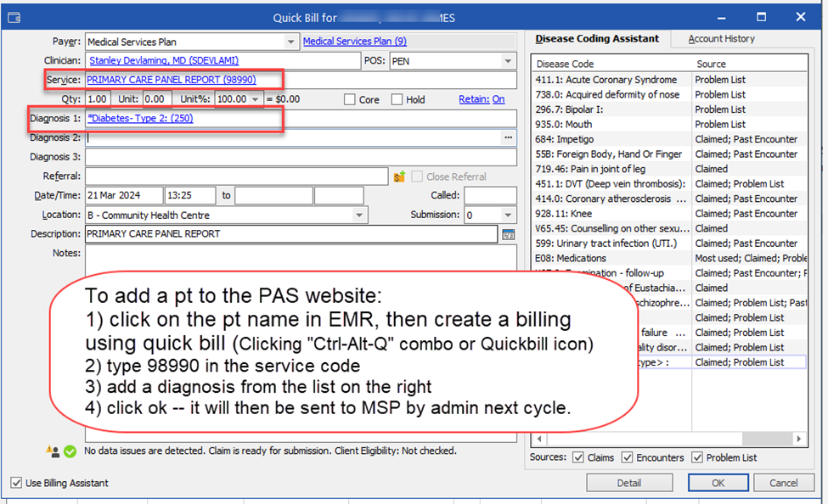Tick the Hold checkbox
Viewport: 828px width, 504px height.
(397, 99)
